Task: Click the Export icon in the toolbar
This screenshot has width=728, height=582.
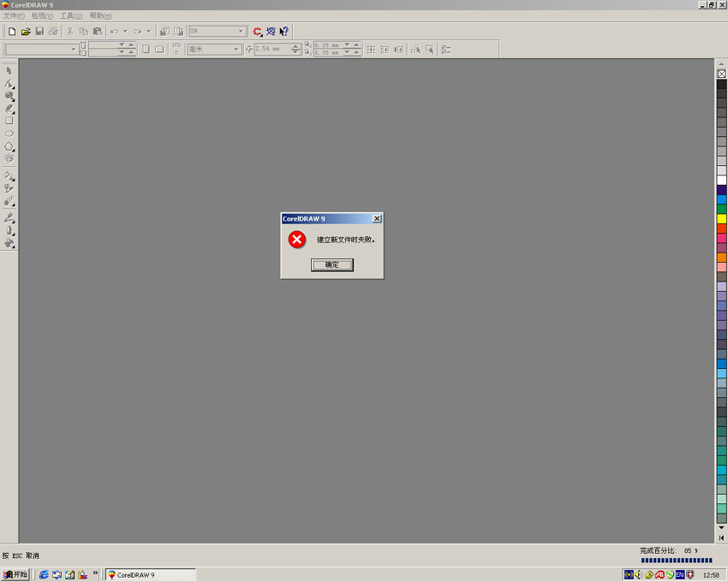Action: pyautogui.click(x=179, y=32)
